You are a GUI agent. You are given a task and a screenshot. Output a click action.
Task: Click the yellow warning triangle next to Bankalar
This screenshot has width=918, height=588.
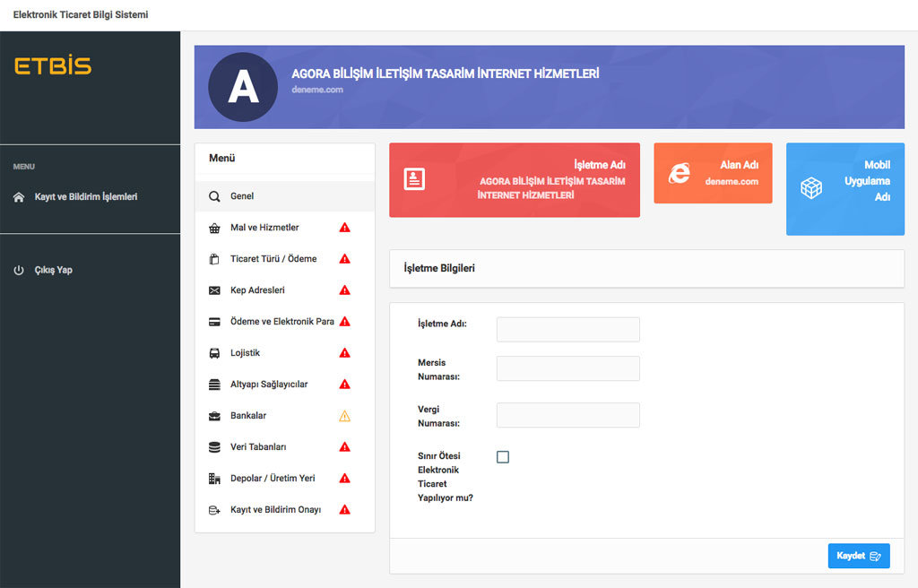pyautogui.click(x=344, y=416)
